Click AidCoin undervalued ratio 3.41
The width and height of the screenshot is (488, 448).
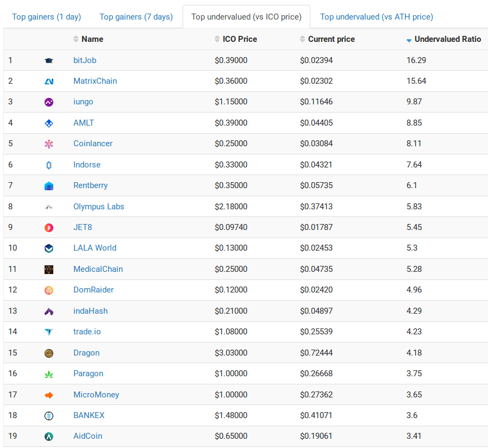click(414, 436)
